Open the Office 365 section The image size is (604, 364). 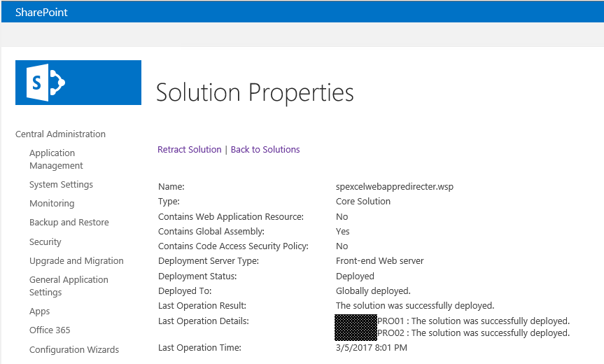click(50, 330)
